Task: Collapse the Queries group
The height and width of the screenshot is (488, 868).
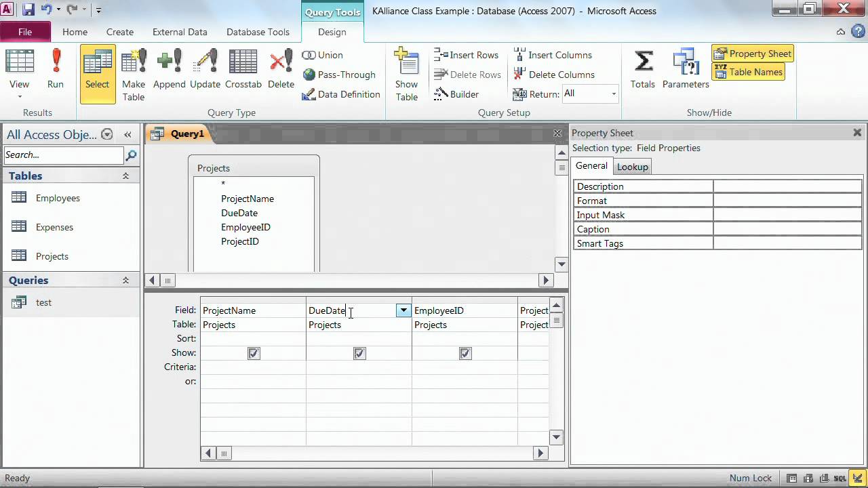Action: [125, 280]
